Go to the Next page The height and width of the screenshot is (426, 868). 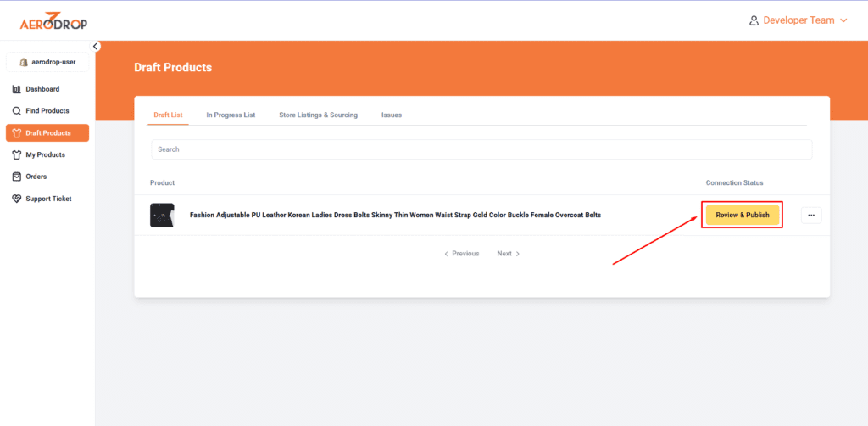coord(508,254)
